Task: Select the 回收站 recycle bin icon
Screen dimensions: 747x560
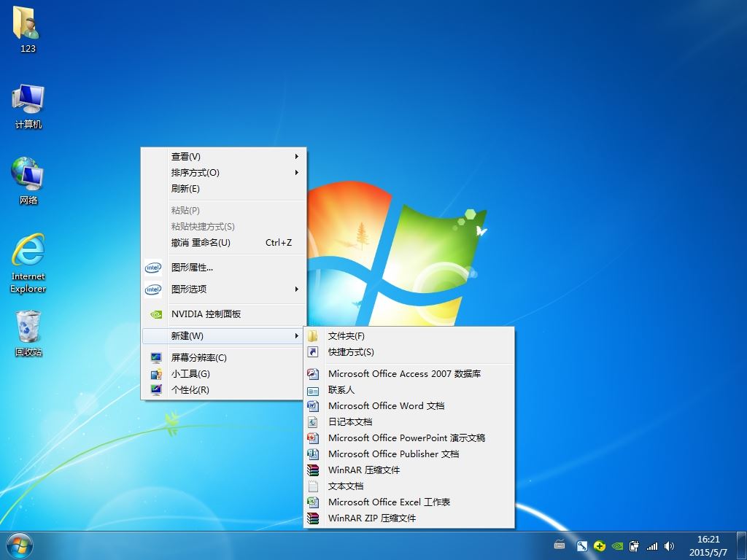Action: (x=28, y=332)
